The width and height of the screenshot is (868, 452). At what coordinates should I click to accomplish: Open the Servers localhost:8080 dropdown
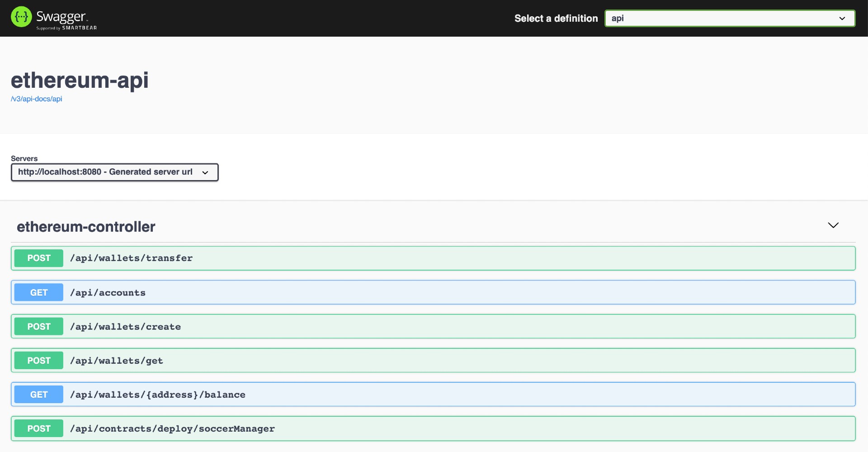point(115,172)
